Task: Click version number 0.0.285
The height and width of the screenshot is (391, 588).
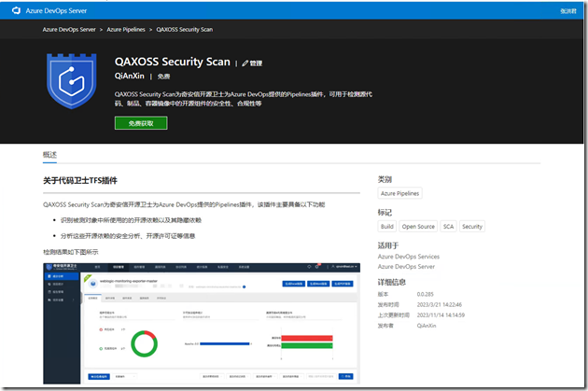Action: tap(426, 294)
